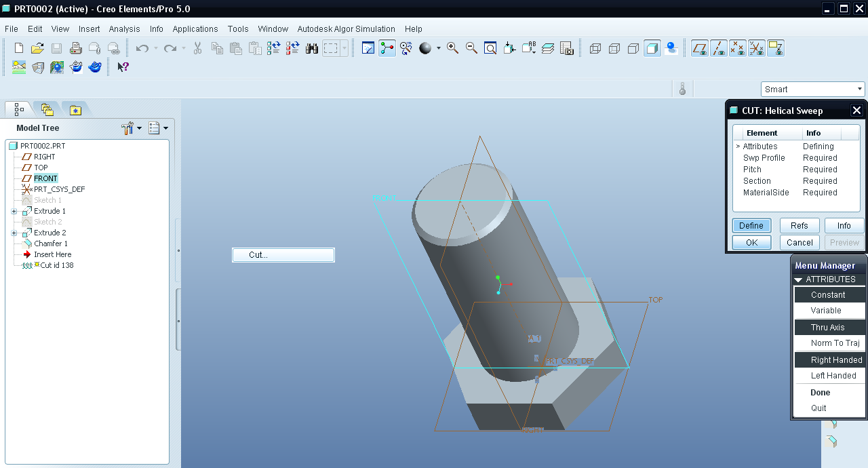Open appearance gallery dropdown arrow

click(x=438, y=48)
